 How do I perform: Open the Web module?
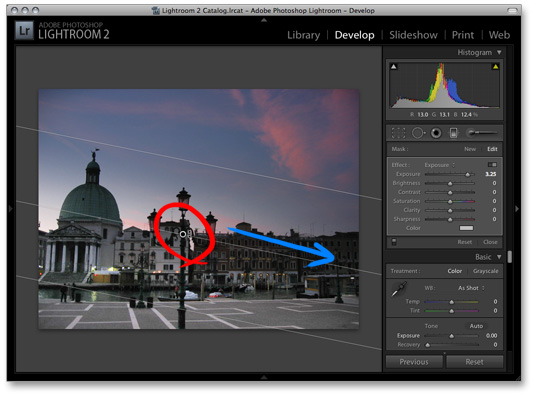pyautogui.click(x=499, y=35)
